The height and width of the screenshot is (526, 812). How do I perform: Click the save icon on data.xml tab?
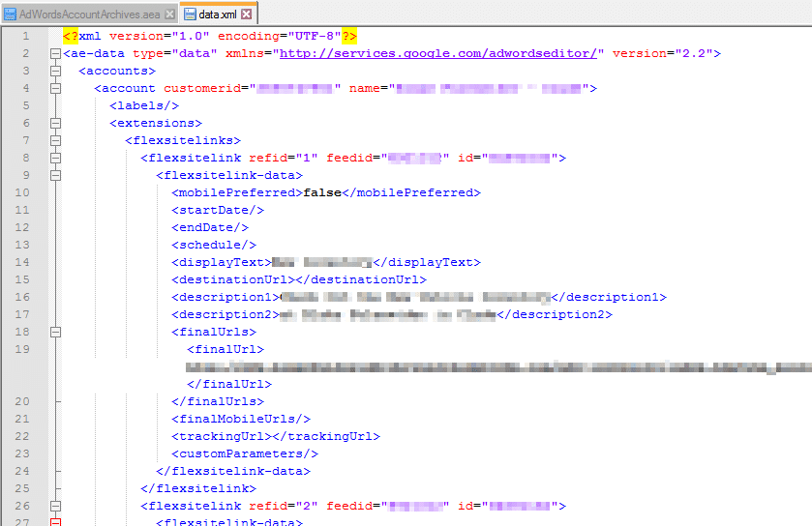tap(190, 15)
